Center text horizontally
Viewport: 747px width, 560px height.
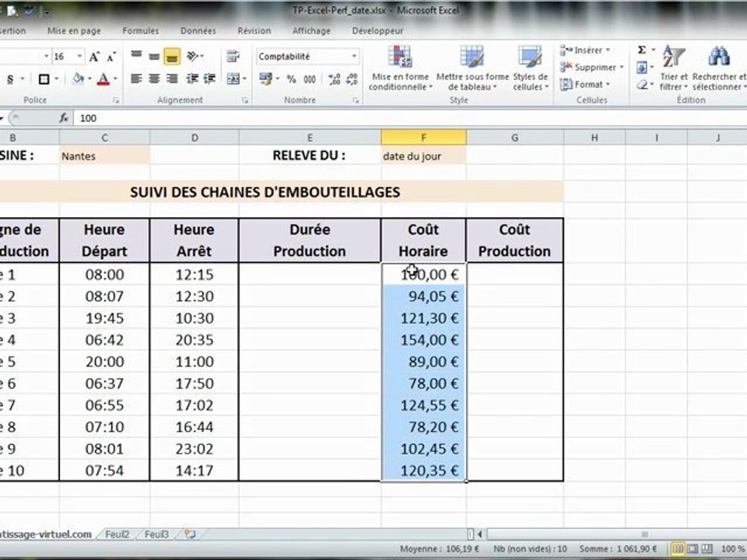(154, 79)
